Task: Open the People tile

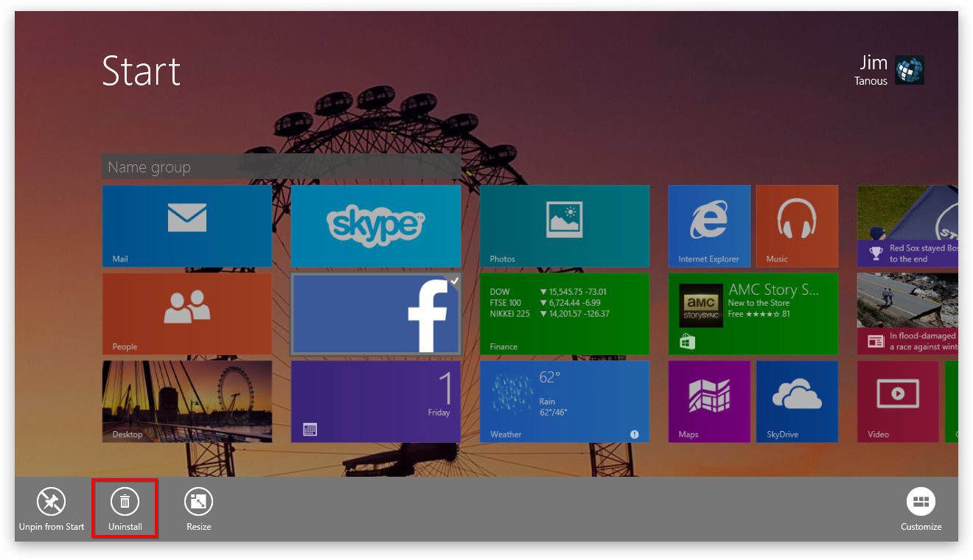Action: pos(187,314)
